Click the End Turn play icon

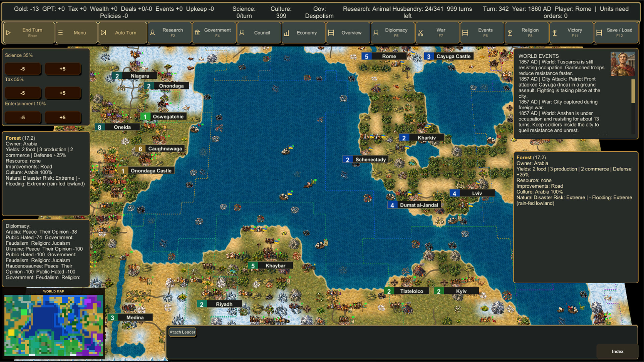(x=9, y=33)
